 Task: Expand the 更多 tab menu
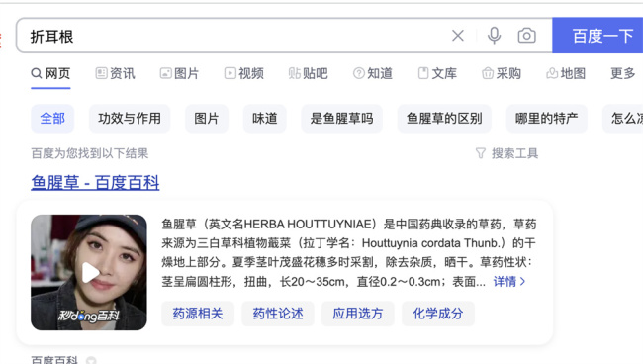(622, 74)
